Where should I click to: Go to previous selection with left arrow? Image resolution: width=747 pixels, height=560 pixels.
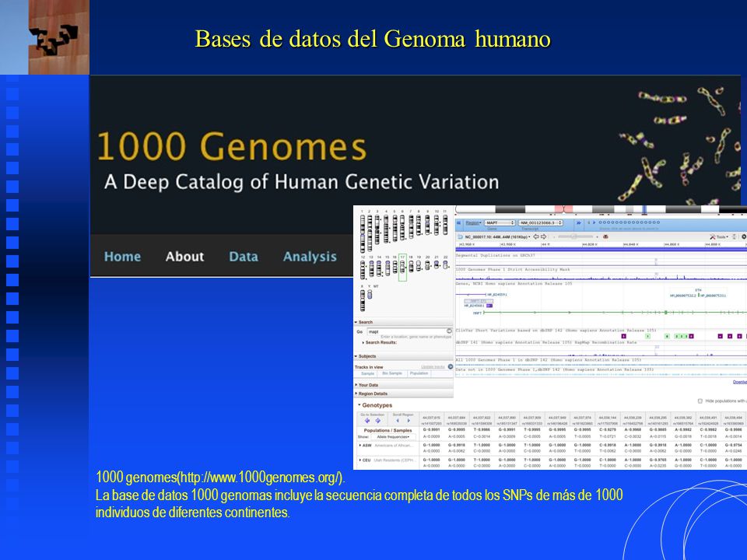[367, 421]
